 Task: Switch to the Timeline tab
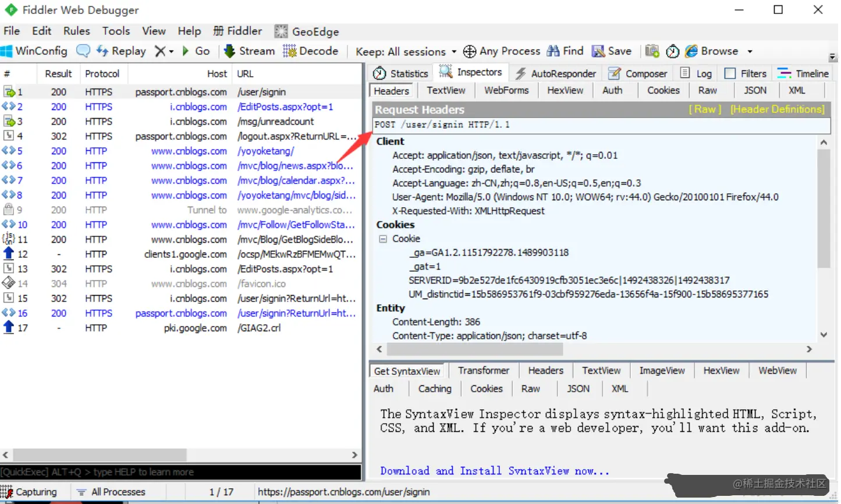[x=803, y=73]
